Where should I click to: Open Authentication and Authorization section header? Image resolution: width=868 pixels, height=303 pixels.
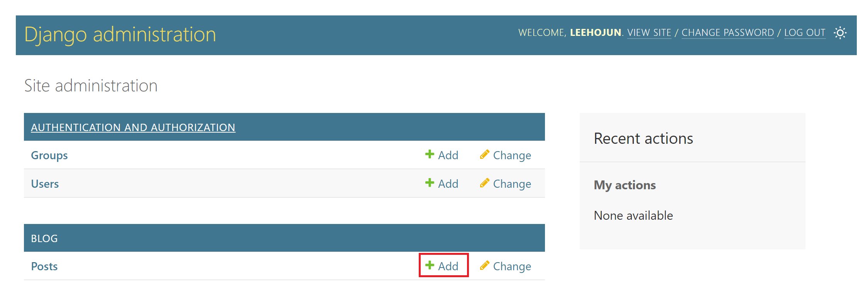pyautogui.click(x=133, y=127)
